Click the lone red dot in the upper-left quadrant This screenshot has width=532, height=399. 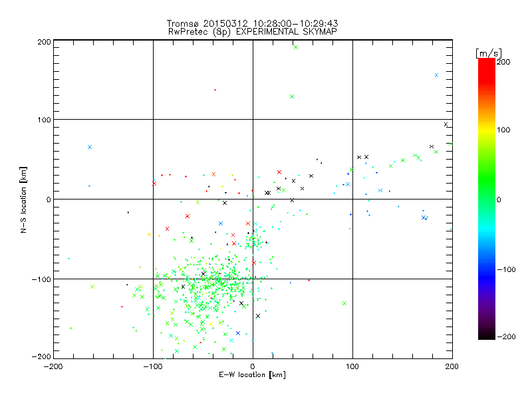point(215,90)
